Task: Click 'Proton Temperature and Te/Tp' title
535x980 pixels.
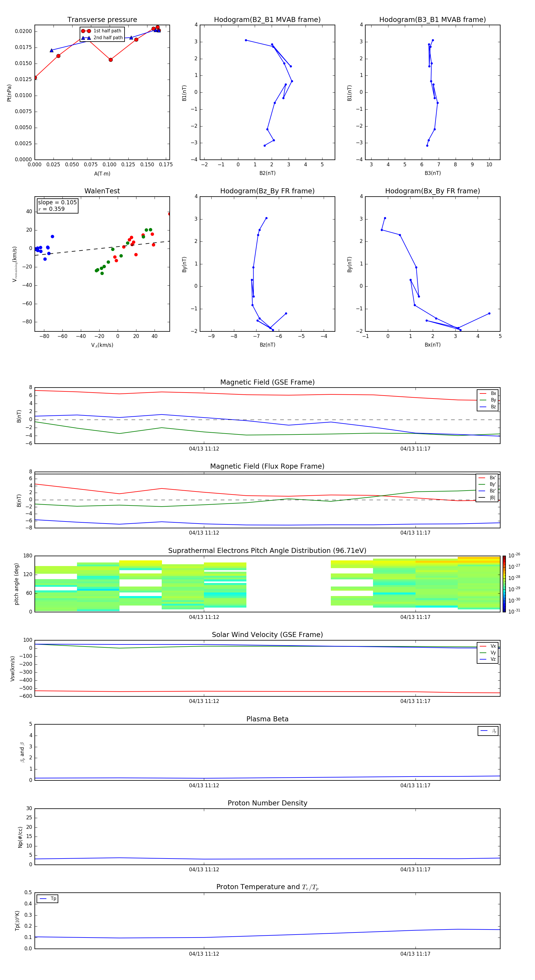Action: click(x=267, y=887)
